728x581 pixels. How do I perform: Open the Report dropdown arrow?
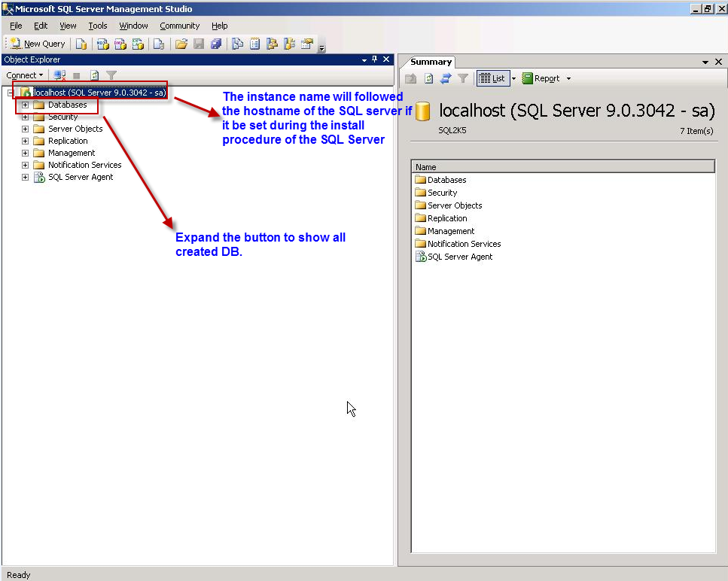(x=568, y=78)
